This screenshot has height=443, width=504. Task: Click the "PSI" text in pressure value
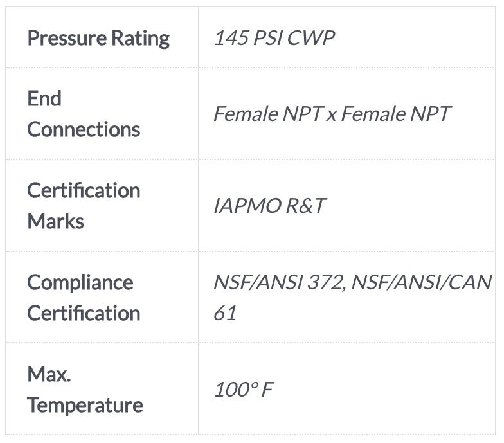(x=269, y=38)
